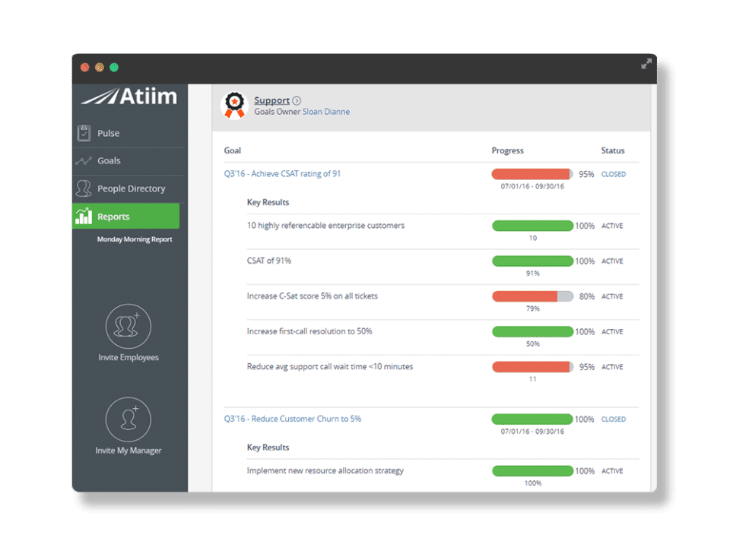The width and height of the screenshot is (730, 560).
Task: Click CLOSED status of Customer Churn goal
Action: click(613, 419)
